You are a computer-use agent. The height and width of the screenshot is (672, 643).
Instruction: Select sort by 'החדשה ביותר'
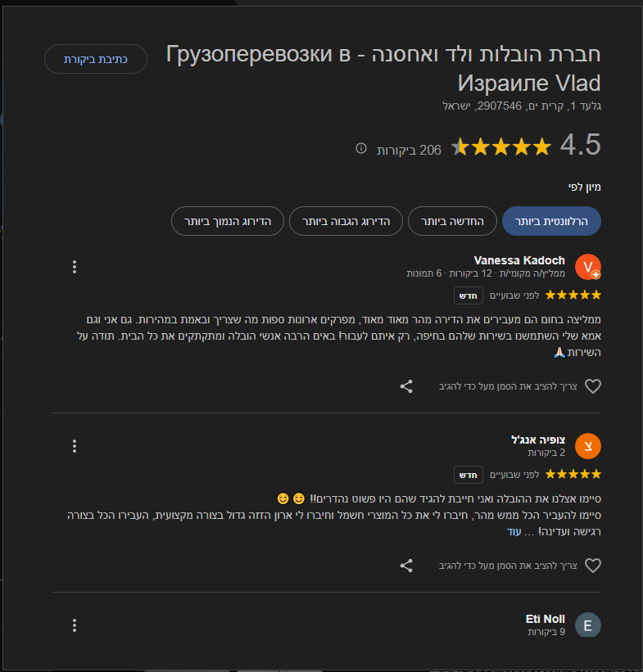451,221
